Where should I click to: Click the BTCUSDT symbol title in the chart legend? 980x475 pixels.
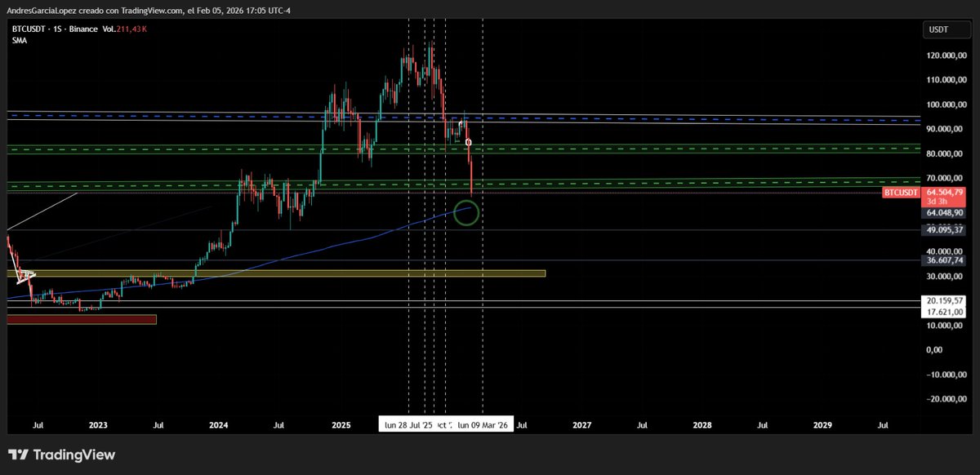28,29
